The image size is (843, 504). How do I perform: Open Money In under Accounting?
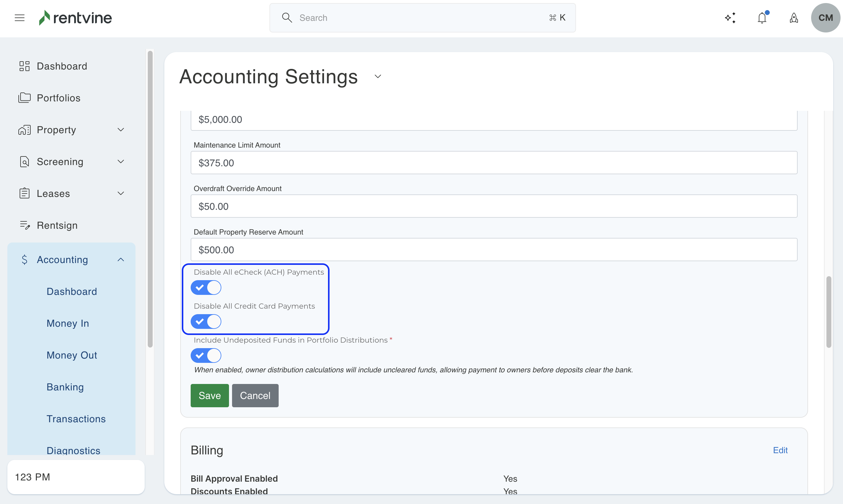68,323
